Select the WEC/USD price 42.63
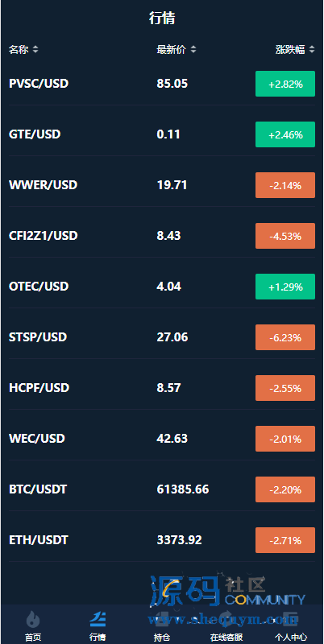Screen dimensions: 324x644 click(x=172, y=439)
